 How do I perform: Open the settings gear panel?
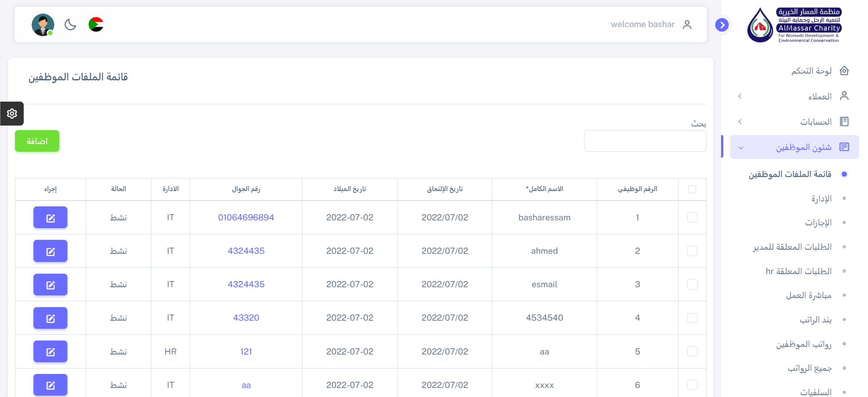coord(12,113)
